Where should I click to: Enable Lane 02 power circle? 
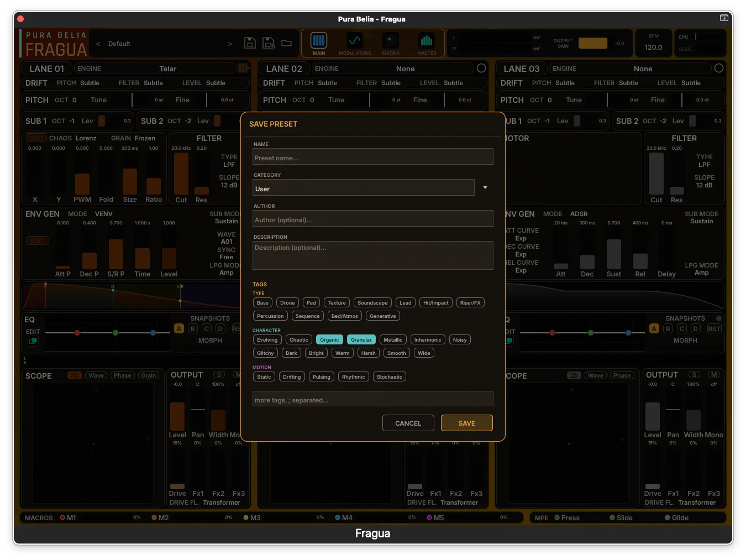[x=481, y=68]
